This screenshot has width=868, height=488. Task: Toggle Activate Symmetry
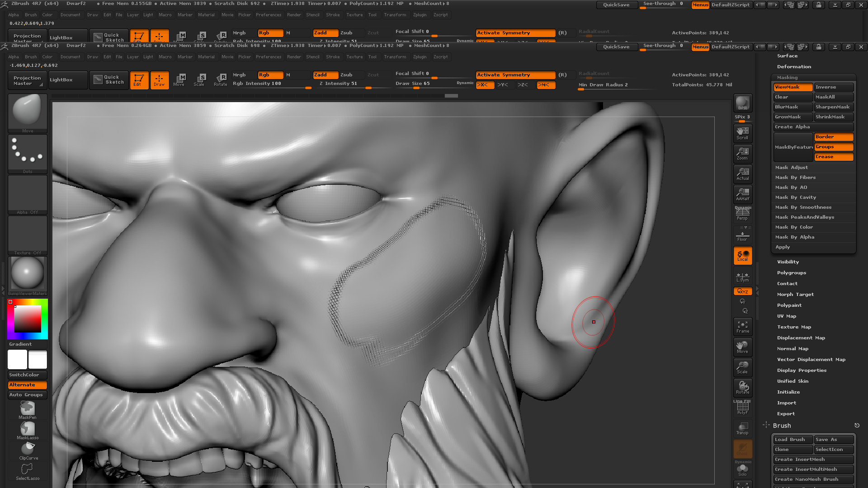[x=515, y=75]
